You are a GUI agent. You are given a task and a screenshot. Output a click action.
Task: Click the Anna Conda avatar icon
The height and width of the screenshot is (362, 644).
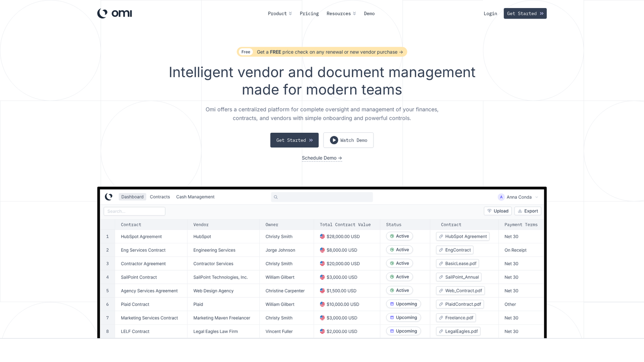tap(501, 197)
